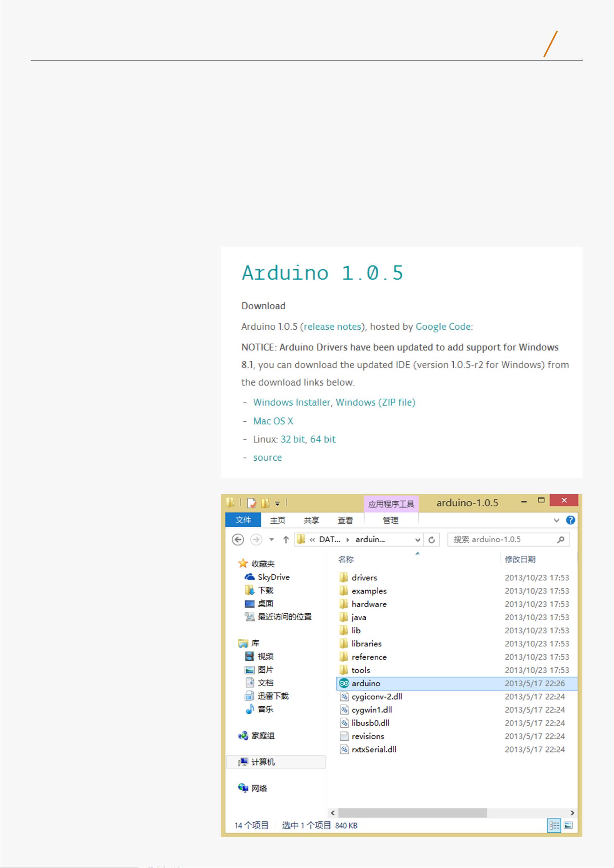Select the tools folder icon
The image size is (614, 868).
coord(344,670)
